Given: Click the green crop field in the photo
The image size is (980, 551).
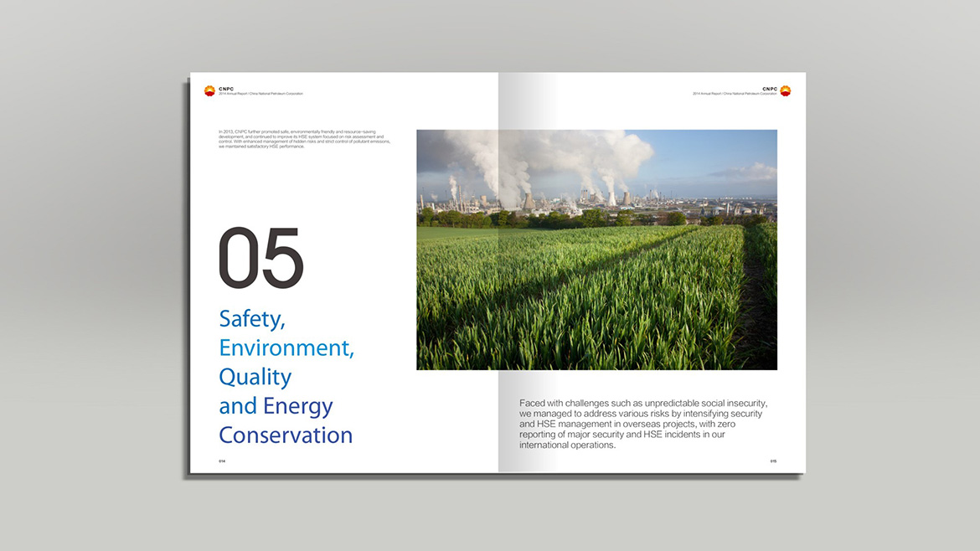Looking at the screenshot, I should pos(586,301).
